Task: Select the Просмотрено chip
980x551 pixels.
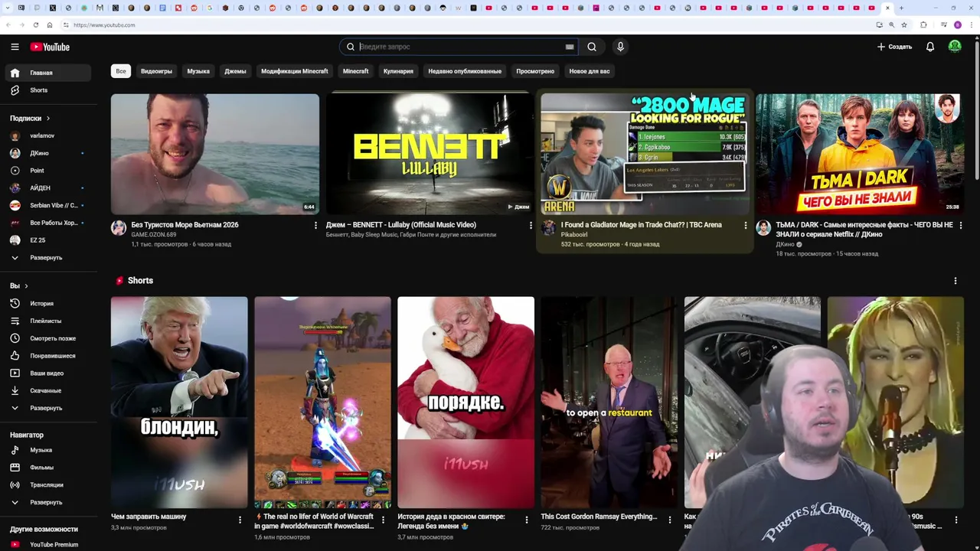Action: tap(535, 71)
